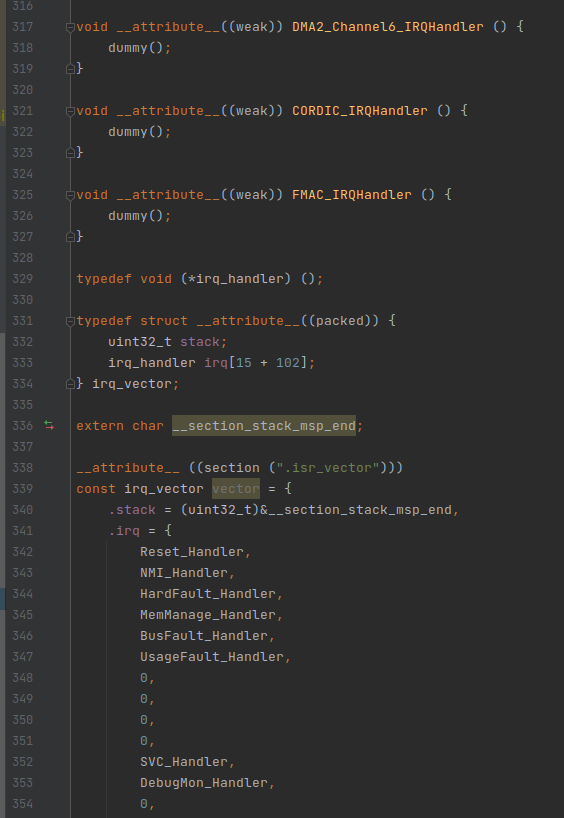Click the highlighted 'vector' variable name
This screenshot has height=818, width=564.
pos(236,488)
